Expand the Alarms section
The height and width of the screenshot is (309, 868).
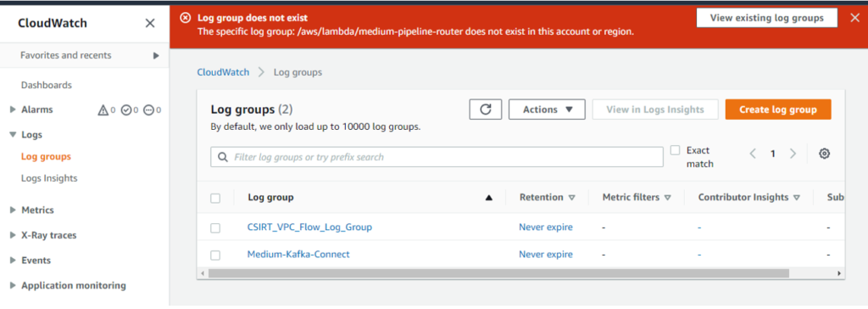coord(13,110)
